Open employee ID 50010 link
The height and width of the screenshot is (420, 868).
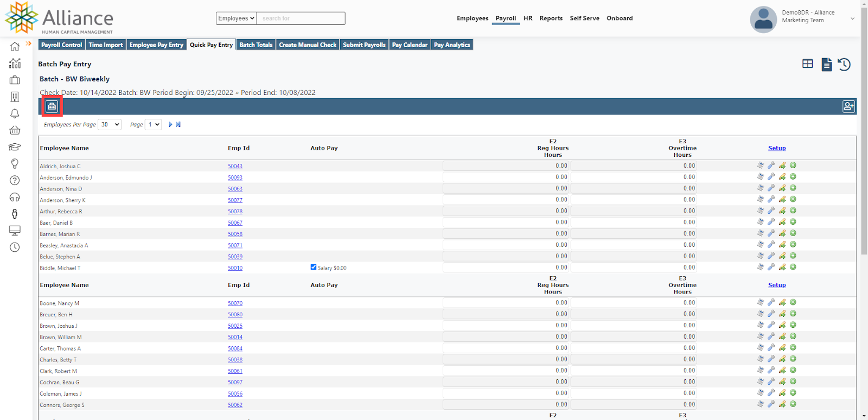pos(235,268)
